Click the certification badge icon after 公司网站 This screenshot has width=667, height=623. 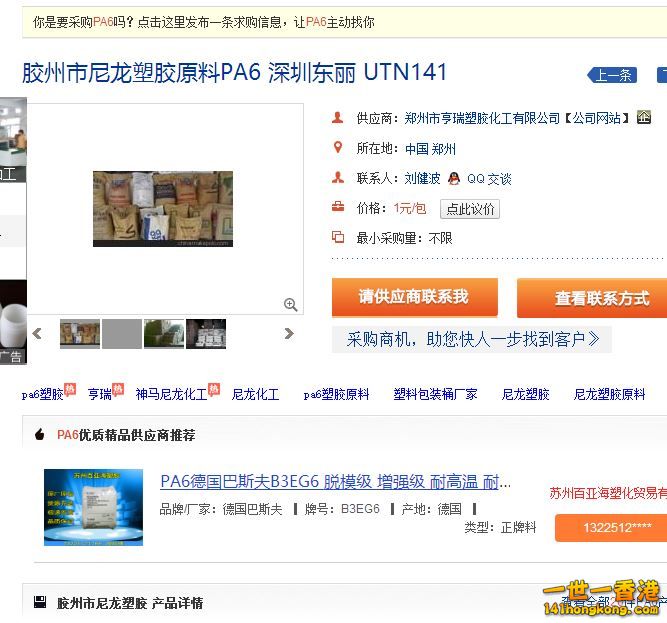pos(644,117)
